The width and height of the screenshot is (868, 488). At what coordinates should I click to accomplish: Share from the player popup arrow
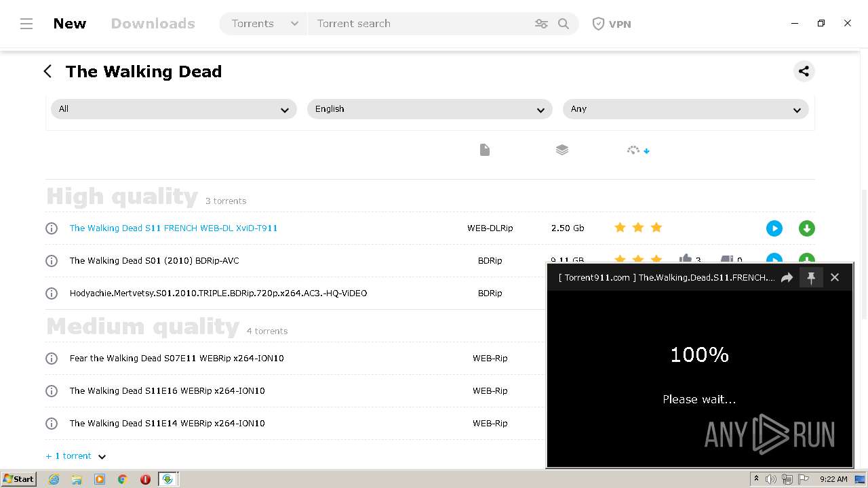point(787,277)
